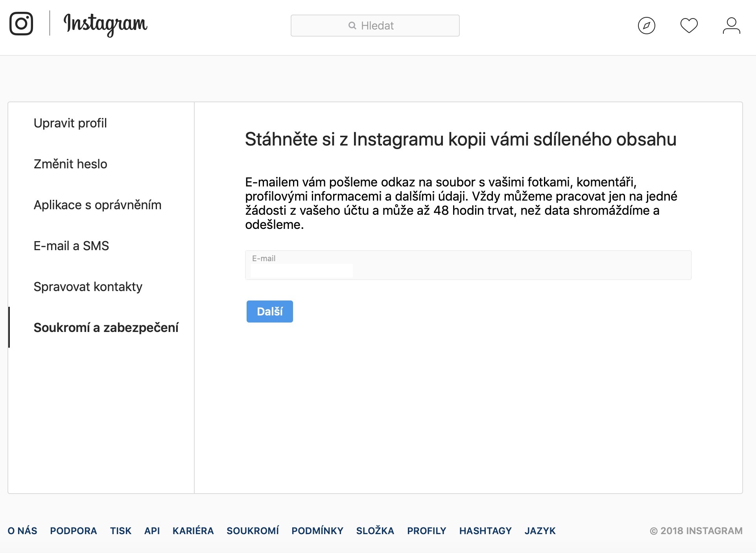The width and height of the screenshot is (756, 553).
Task: Click the PODPORA footer link
Action: 73,531
